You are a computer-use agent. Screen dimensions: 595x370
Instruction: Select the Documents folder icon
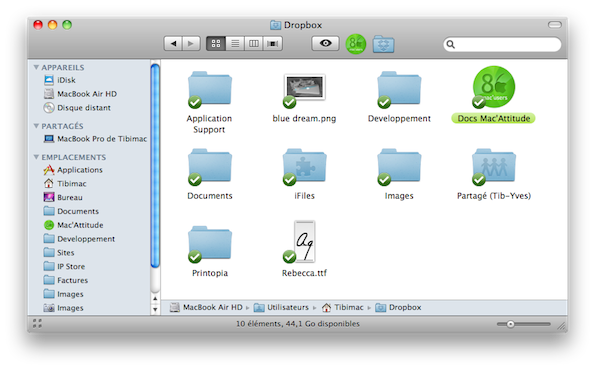pyautogui.click(x=210, y=166)
